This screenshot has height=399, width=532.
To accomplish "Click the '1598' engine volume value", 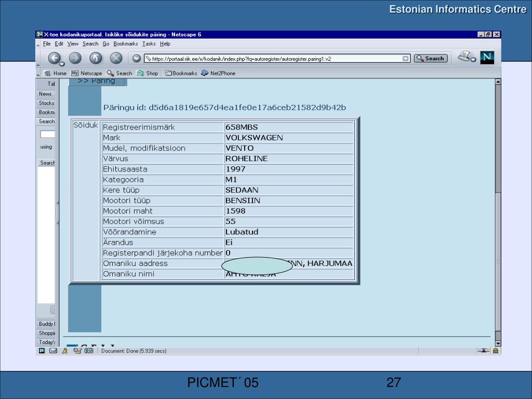I will point(235,211).
